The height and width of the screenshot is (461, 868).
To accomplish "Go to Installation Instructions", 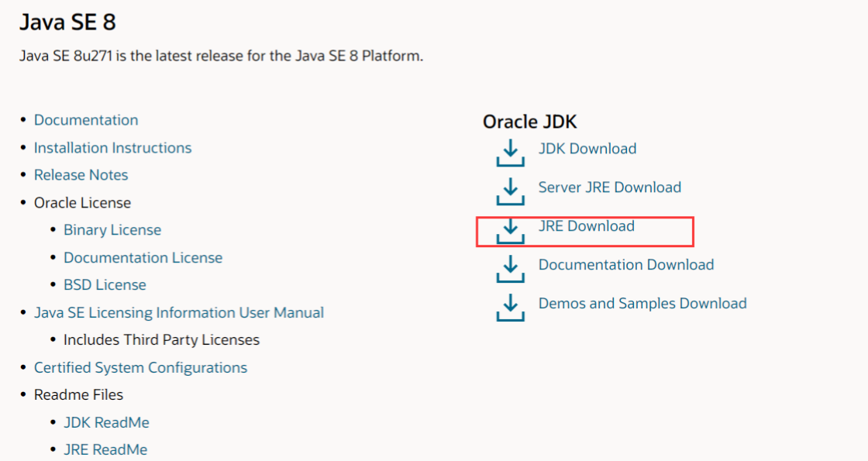I will pos(112,148).
